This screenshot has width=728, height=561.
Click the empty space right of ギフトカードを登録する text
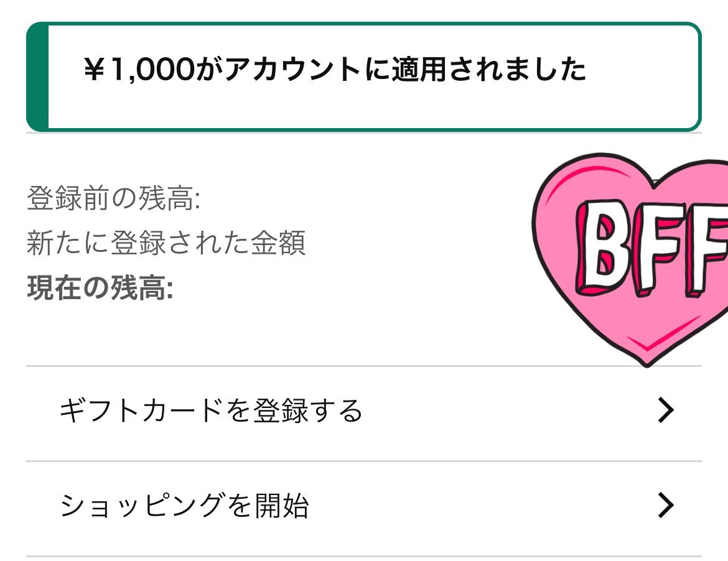pyautogui.click(x=508, y=410)
